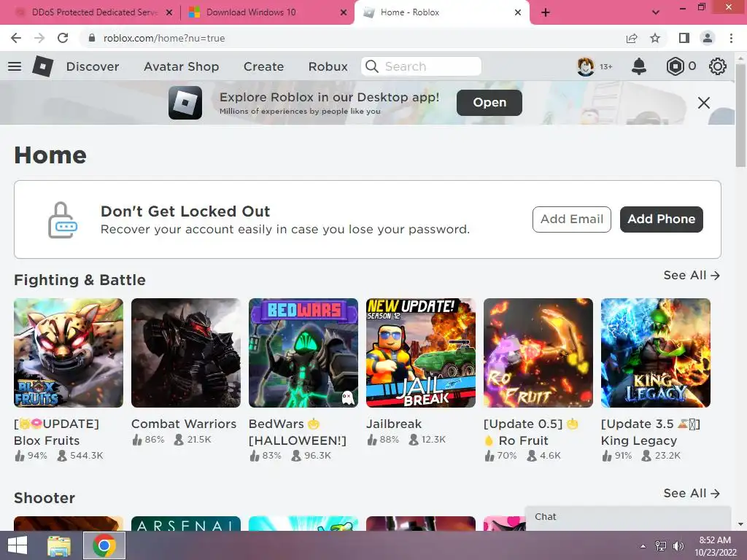The height and width of the screenshot is (560, 747).
Task: Open the Robux page from navbar
Action: 328,66
